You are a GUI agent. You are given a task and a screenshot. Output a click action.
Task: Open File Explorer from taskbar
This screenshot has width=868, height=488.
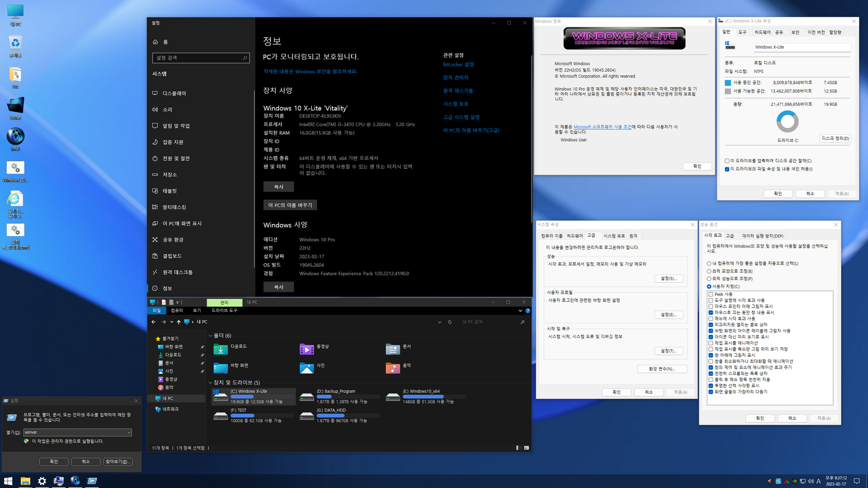tap(25, 481)
